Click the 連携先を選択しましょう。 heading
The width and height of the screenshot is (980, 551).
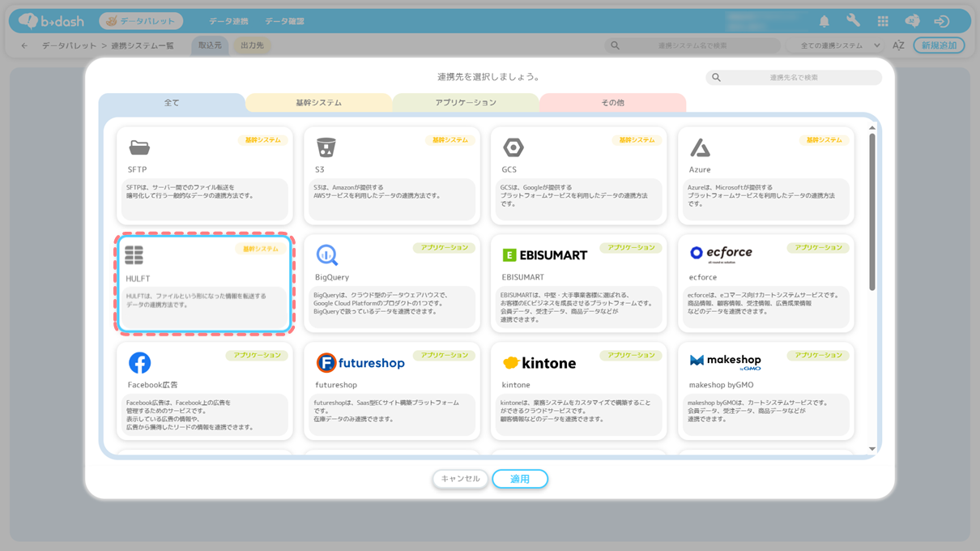coord(488,77)
